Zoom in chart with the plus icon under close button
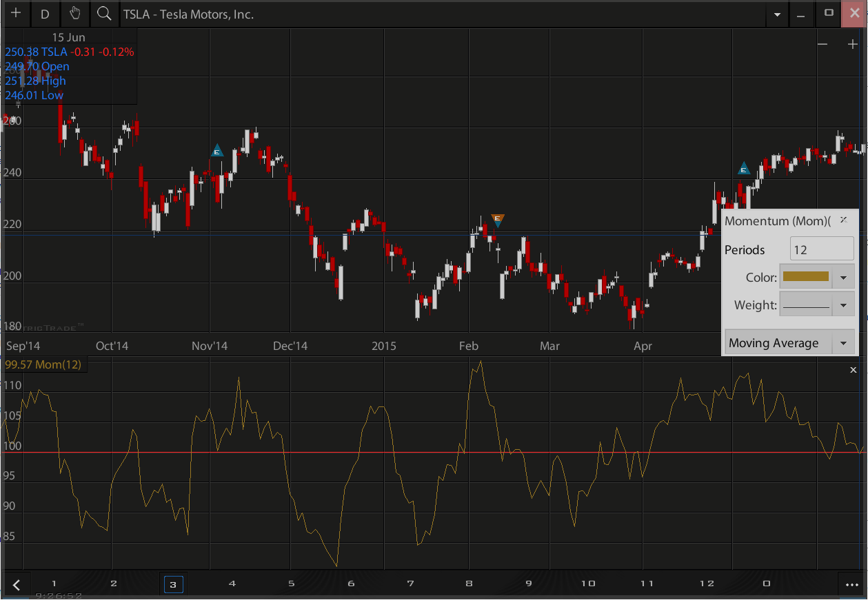Viewport: 868px width, 600px height. pyautogui.click(x=852, y=44)
